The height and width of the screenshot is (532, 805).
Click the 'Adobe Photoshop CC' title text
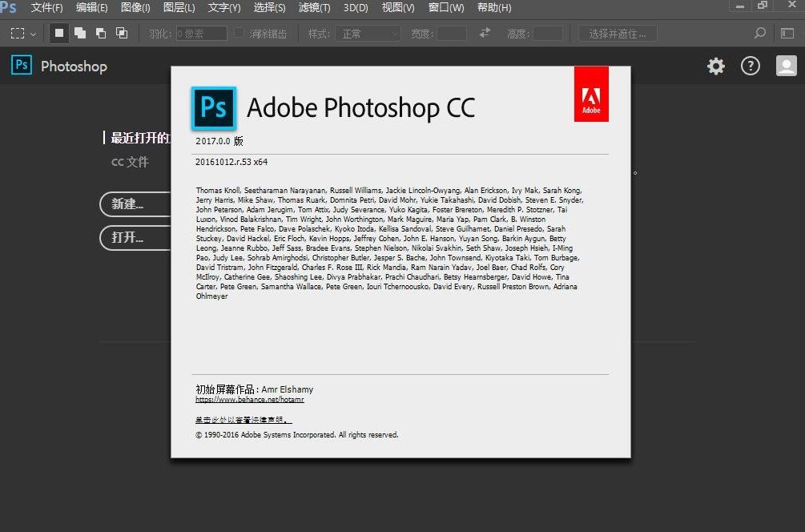[x=361, y=108]
